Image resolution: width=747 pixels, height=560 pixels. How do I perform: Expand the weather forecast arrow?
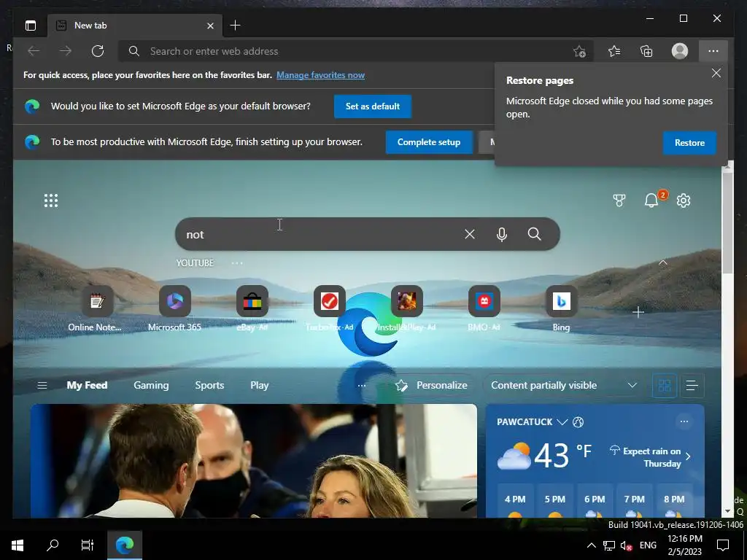(x=688, y=456)
